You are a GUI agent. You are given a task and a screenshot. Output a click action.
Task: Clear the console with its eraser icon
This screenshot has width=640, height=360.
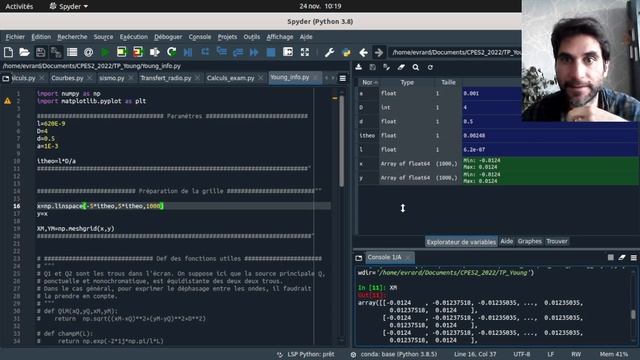(x=622, y=257)
